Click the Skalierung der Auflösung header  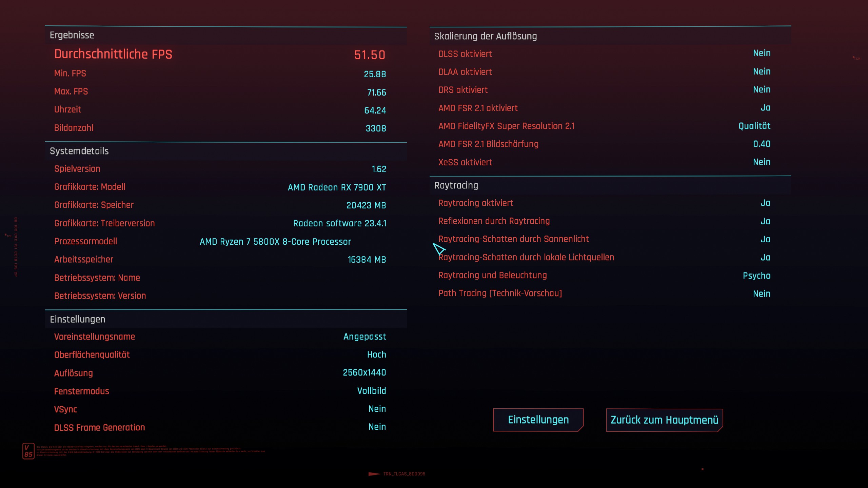click(x=485, y=36)
